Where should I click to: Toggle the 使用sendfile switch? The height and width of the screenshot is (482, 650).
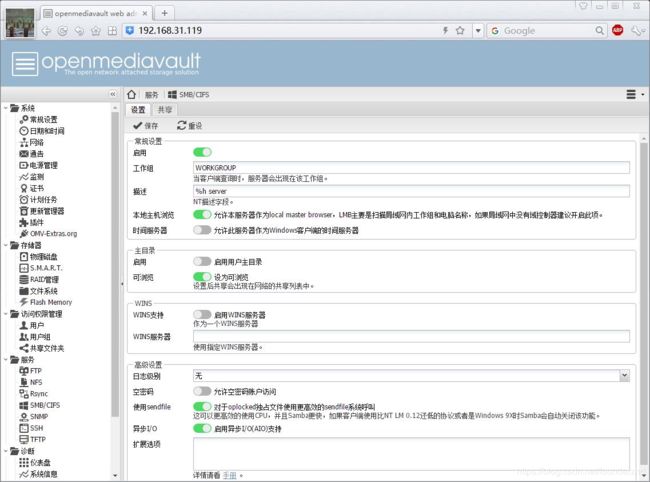[x=202, y=407]
